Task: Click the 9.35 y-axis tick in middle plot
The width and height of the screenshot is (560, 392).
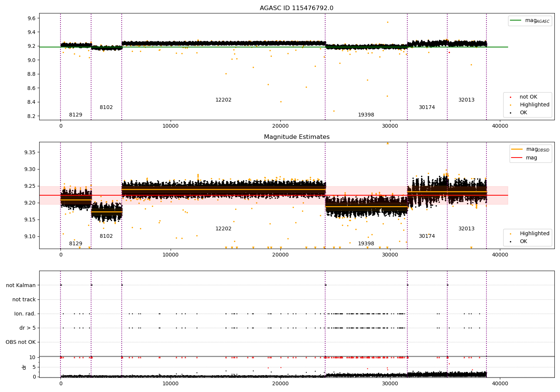Action: (30, 152)
